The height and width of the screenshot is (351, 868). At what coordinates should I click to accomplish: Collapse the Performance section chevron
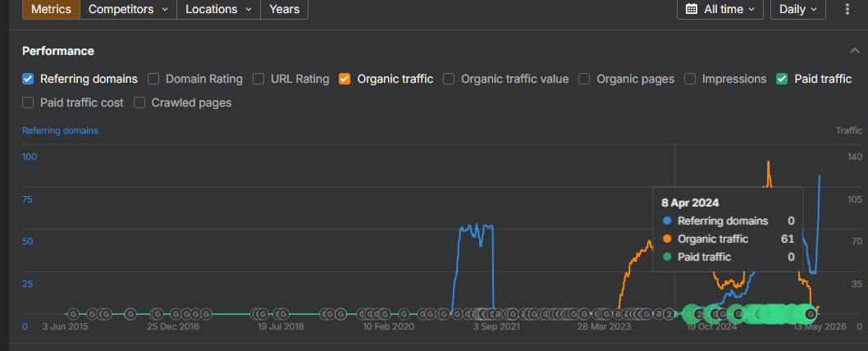click(854, 51)
